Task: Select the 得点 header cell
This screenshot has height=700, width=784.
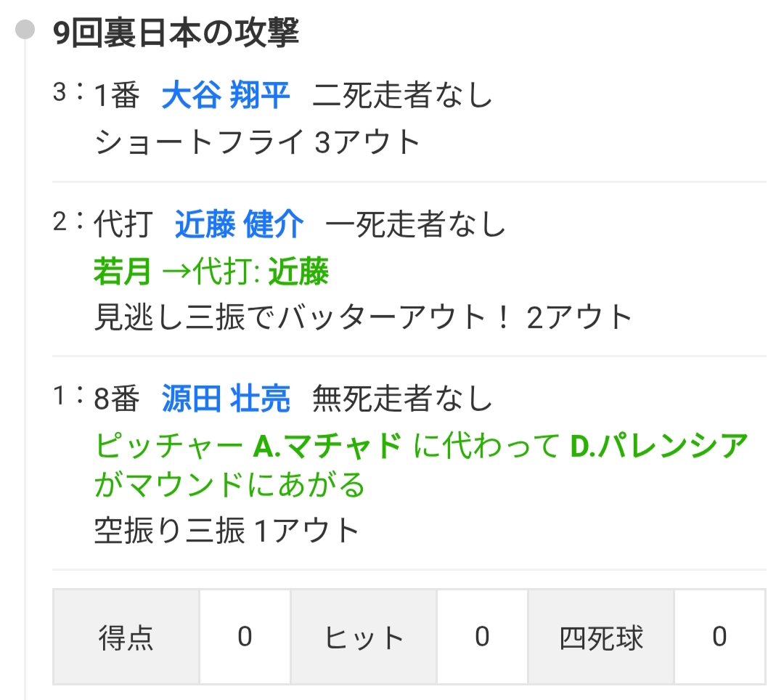Action: tap(126, 638)
